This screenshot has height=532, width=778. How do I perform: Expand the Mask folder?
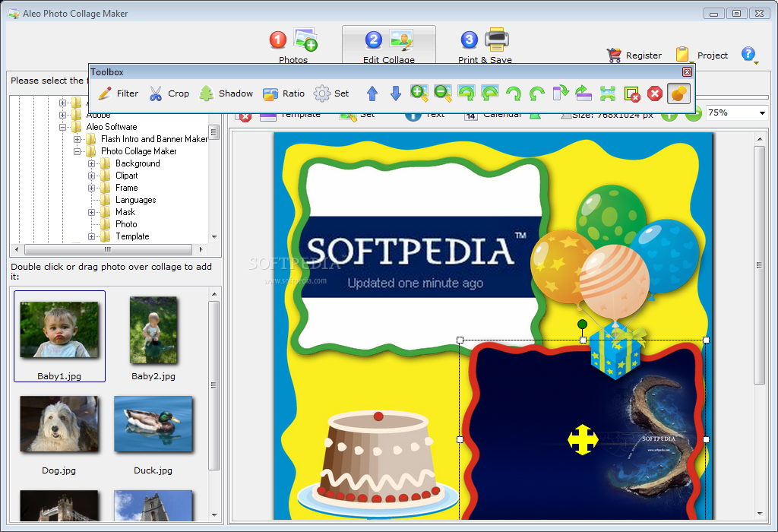click(x=91, y=212)
